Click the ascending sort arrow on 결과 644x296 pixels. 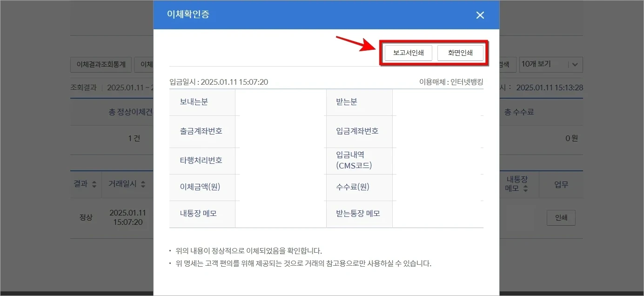click(95, 182)
